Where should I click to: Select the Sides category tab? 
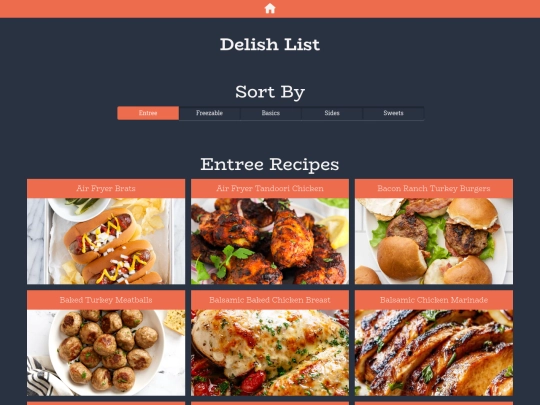point(332,113)
